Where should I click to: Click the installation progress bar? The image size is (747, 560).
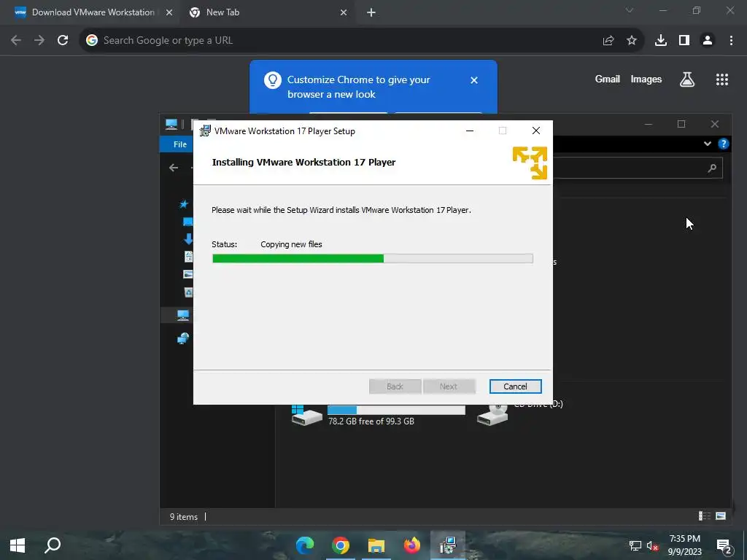(x=372, y=258)
